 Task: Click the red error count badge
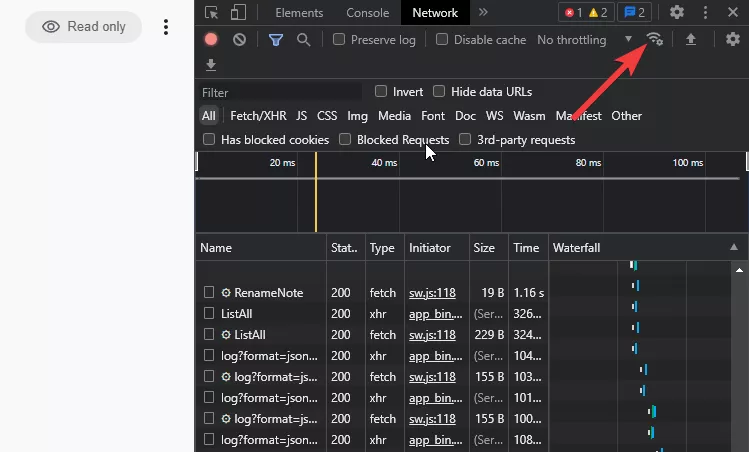point(573,12)
